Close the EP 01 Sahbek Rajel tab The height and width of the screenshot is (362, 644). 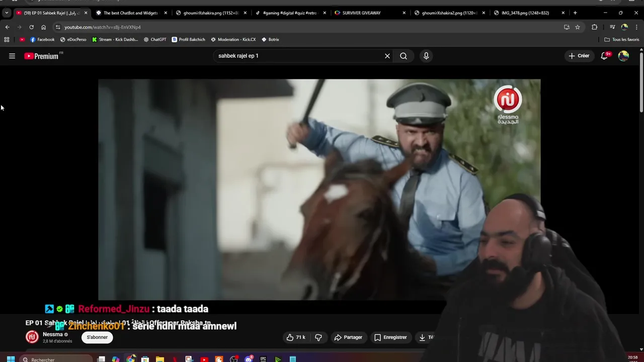point(86,13)
